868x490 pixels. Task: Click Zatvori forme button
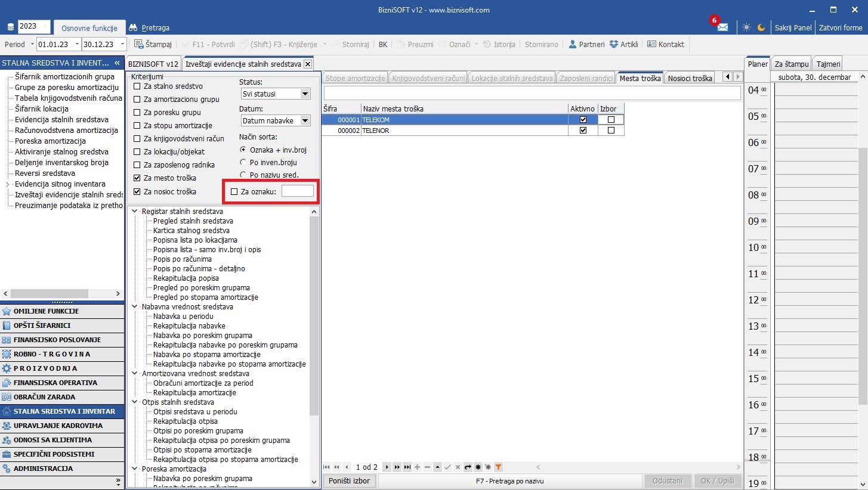[840, 27]
